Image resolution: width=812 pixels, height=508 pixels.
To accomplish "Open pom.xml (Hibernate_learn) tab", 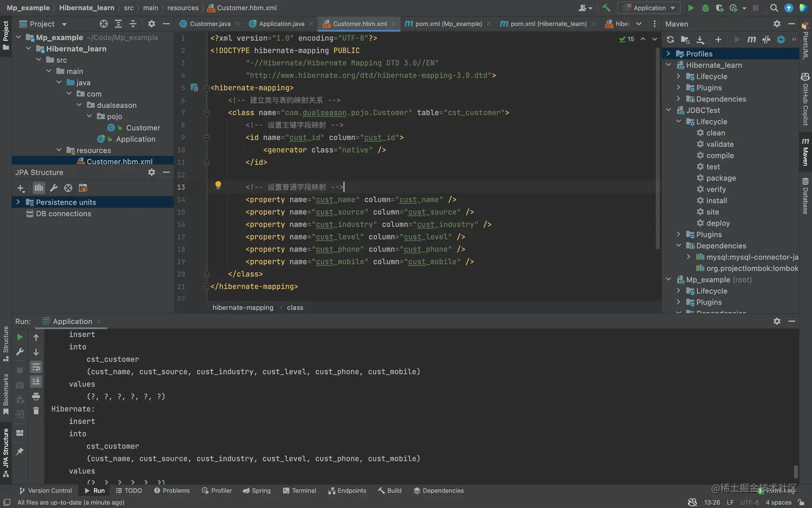I will pos(548,24).
